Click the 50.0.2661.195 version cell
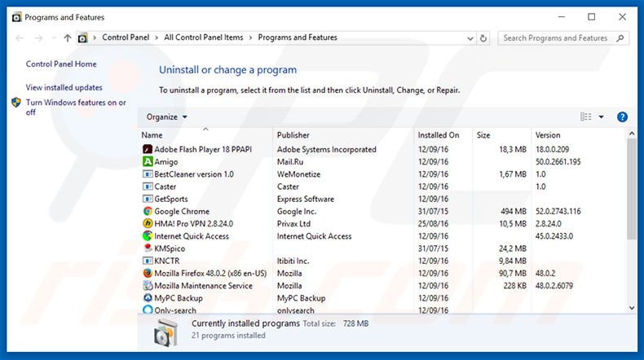Viewport: 644px width, 360px height. pos(558,162)
